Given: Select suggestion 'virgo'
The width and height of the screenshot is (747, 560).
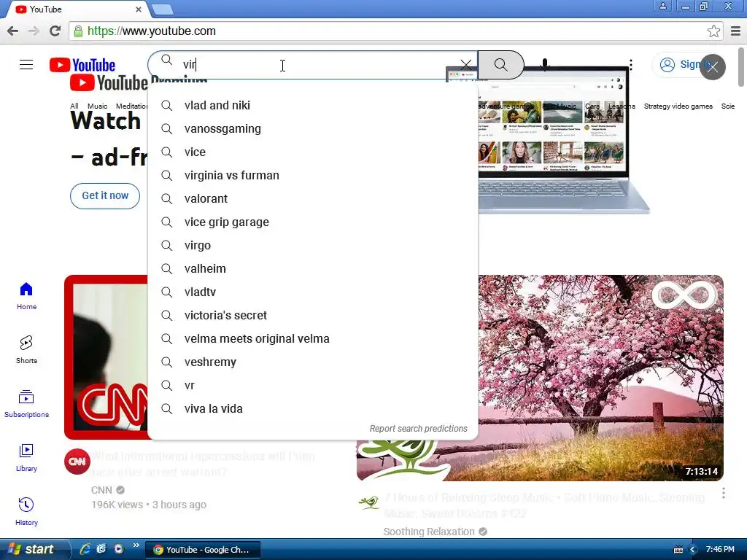Looking at the screenshot, I should pos(312,245).
